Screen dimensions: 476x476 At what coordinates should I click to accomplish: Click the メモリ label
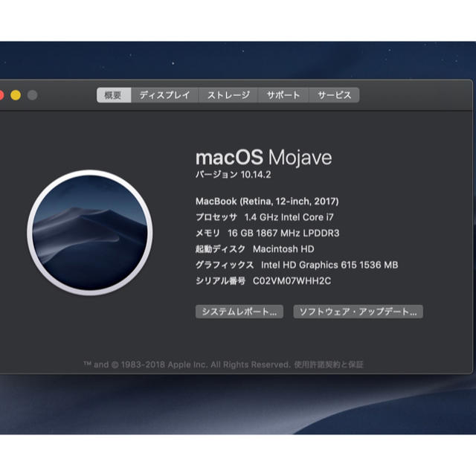(x=208, y=233)
